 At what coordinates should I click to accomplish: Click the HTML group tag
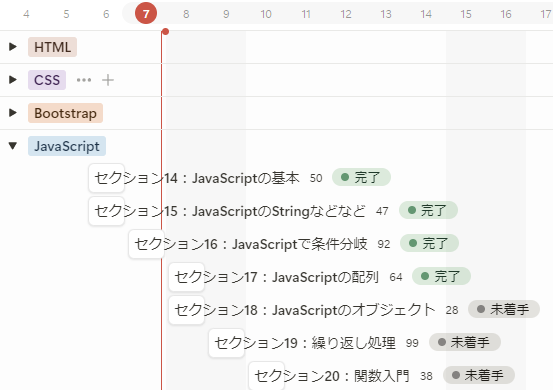click(x=53, y=47)
